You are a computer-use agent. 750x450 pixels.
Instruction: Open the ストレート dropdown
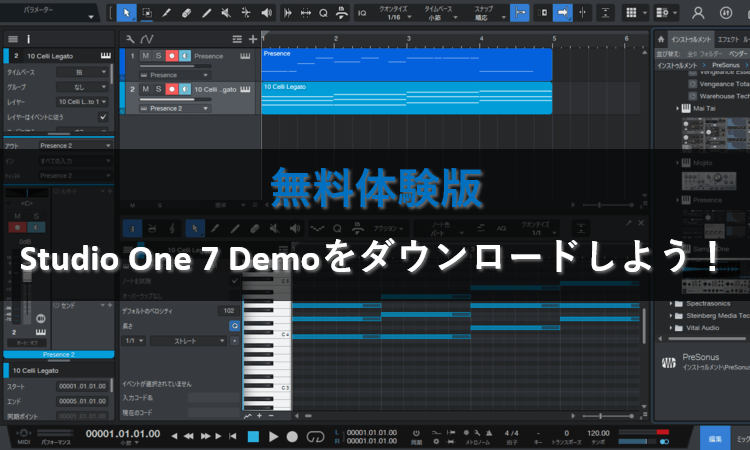coord(188,341)
